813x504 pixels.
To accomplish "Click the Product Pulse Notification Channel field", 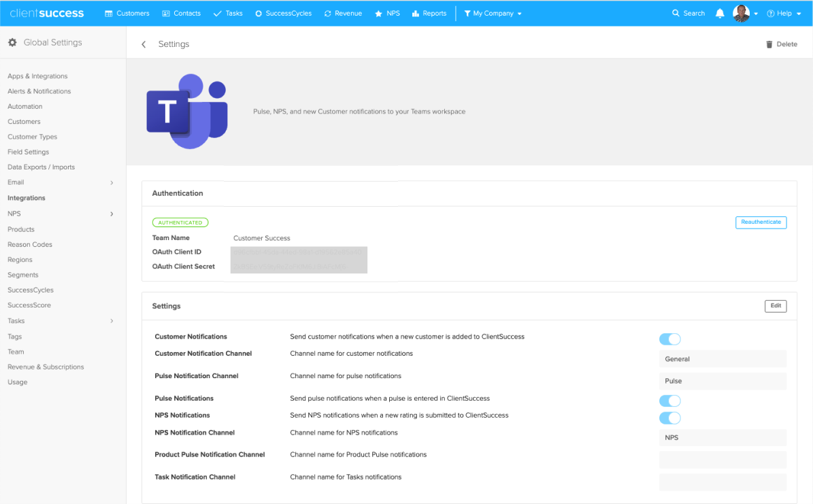I will point(723,460).
